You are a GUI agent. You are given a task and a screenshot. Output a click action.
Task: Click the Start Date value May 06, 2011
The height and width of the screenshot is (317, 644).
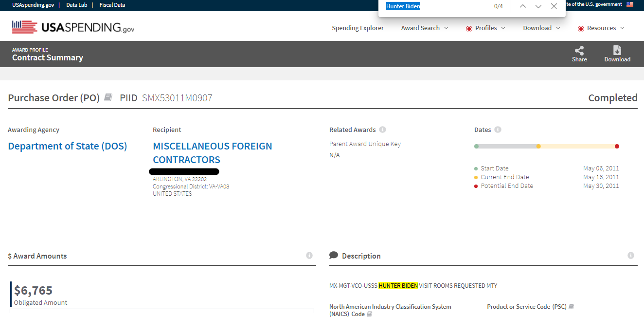[601, 168]
